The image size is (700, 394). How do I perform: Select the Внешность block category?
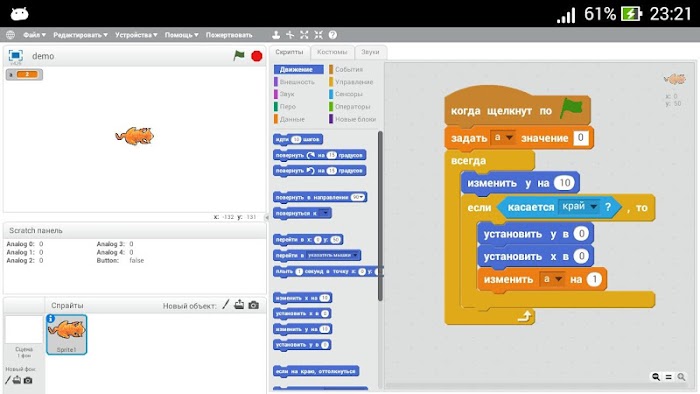tap(295, 82)
